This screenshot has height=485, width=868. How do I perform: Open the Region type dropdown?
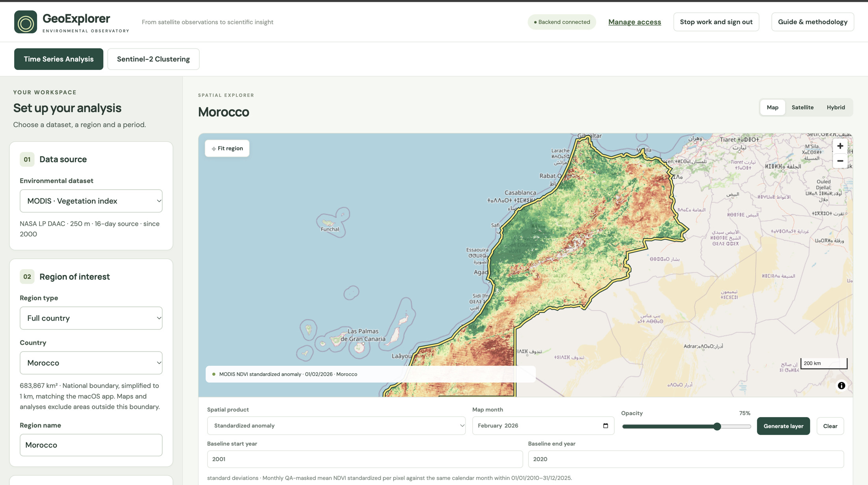[x=91, y=318]
